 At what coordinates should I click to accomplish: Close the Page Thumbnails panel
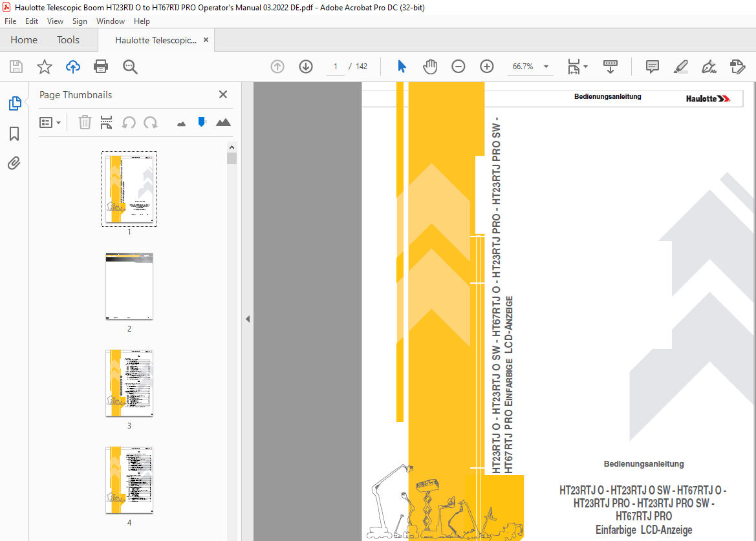[222, 94]
